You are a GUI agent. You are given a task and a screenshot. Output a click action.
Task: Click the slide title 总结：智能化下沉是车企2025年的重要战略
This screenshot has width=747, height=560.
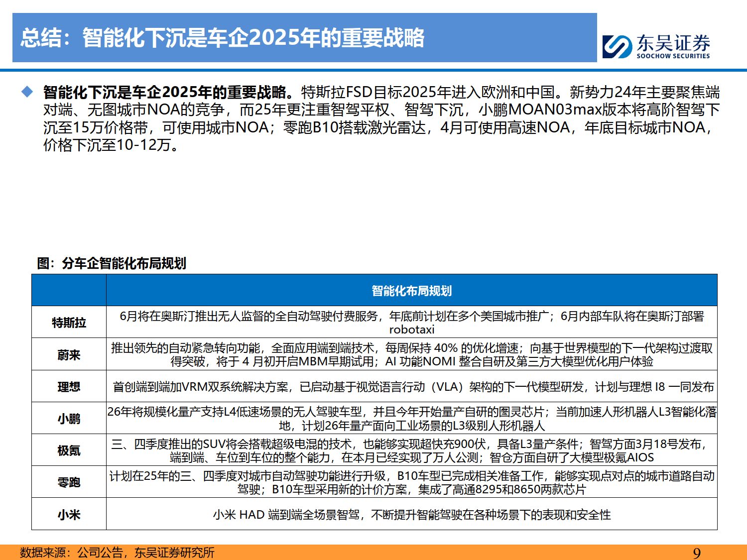coord(222,38)
